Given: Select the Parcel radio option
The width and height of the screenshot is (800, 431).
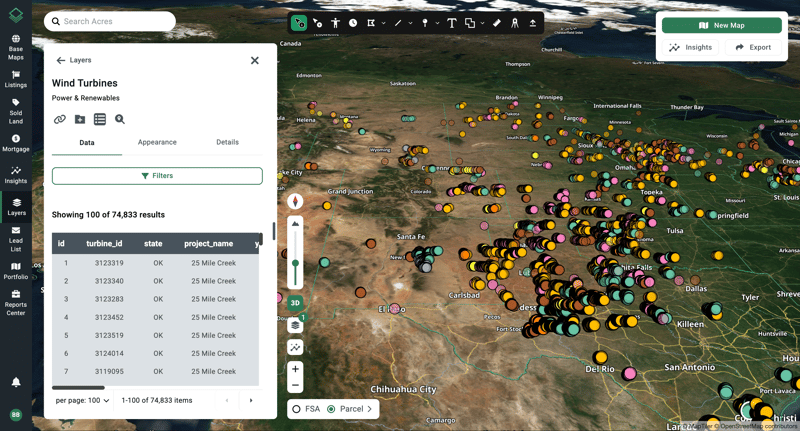Looking at the screenshot, I should coord(331,409).
